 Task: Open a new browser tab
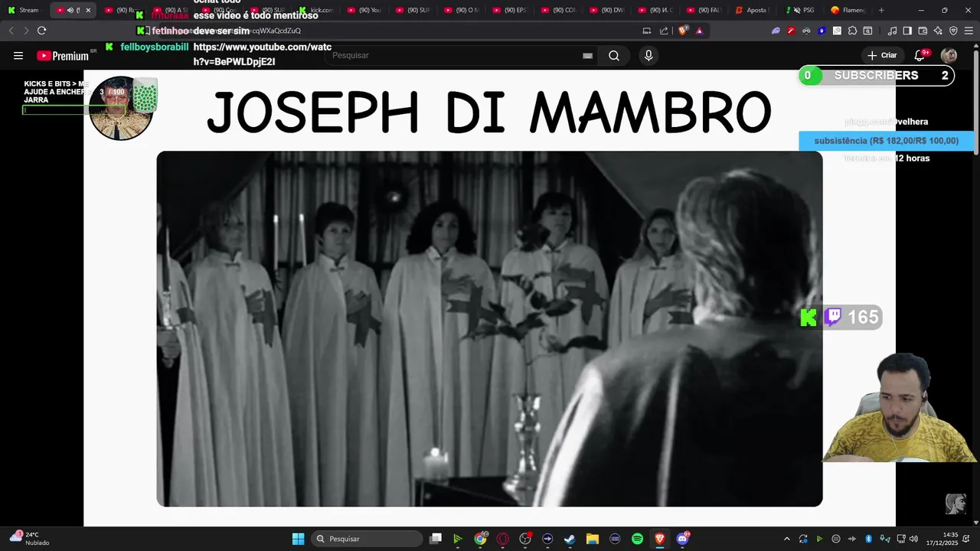[x=881, y=10]
